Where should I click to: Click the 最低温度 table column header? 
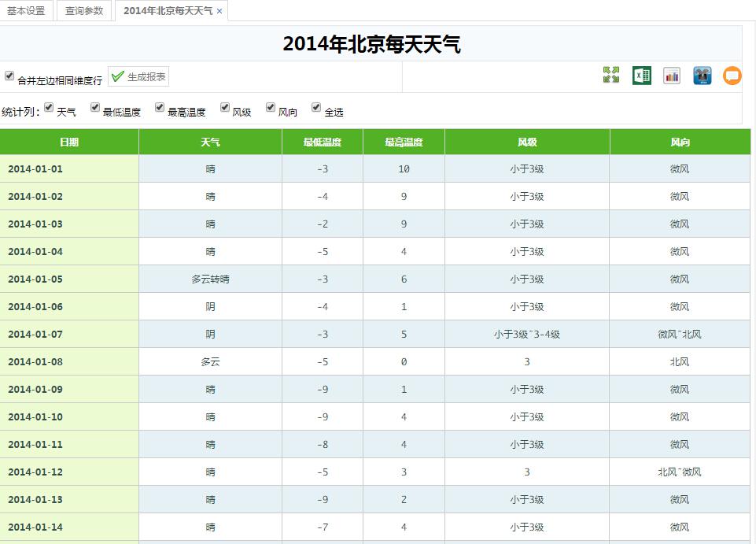point(323,142)
